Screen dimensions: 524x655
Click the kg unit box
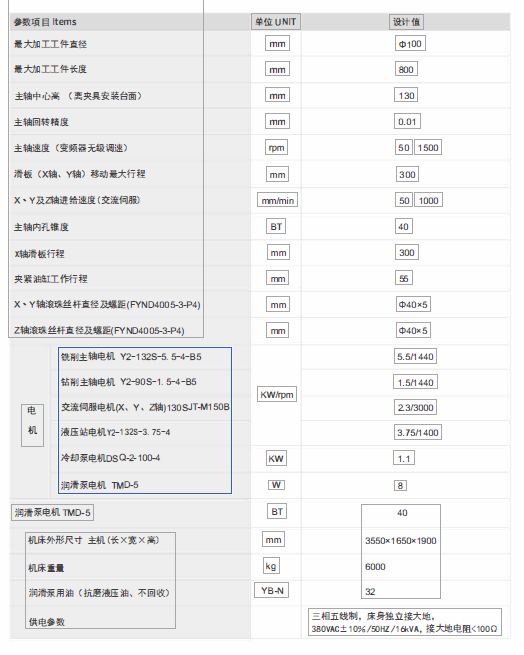[271, 566]
